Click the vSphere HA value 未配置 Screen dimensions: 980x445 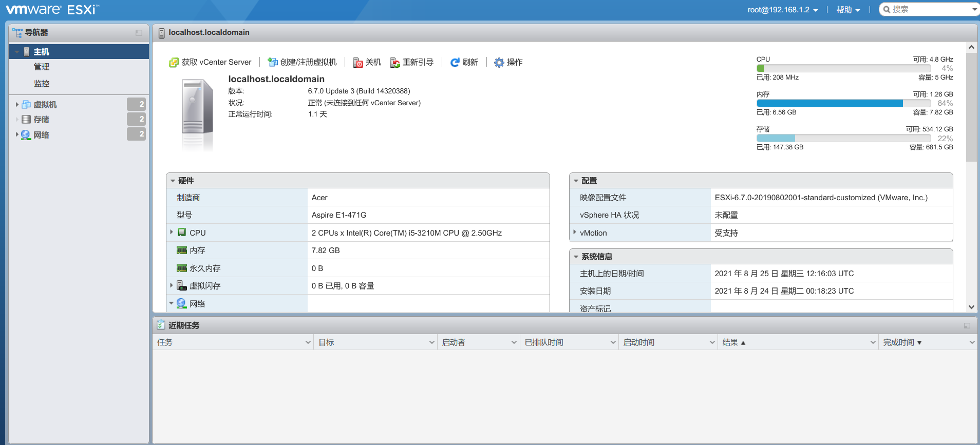coord(726,215)
